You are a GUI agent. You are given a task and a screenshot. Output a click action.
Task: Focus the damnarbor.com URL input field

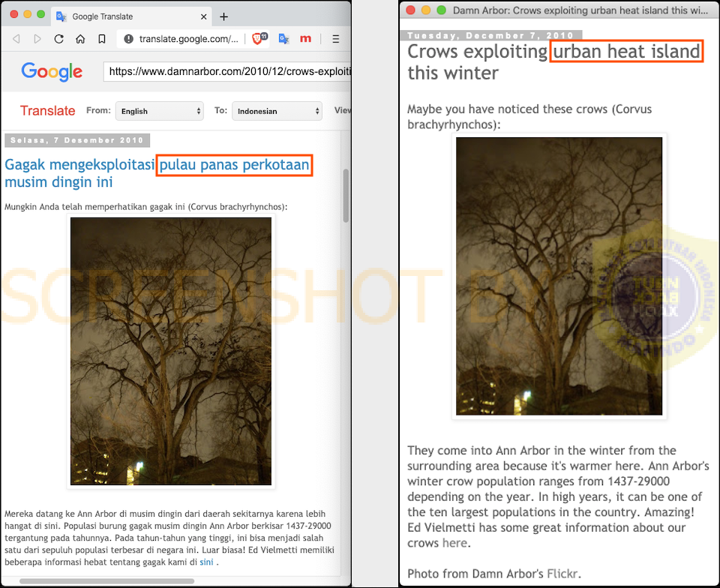(226, 71)
